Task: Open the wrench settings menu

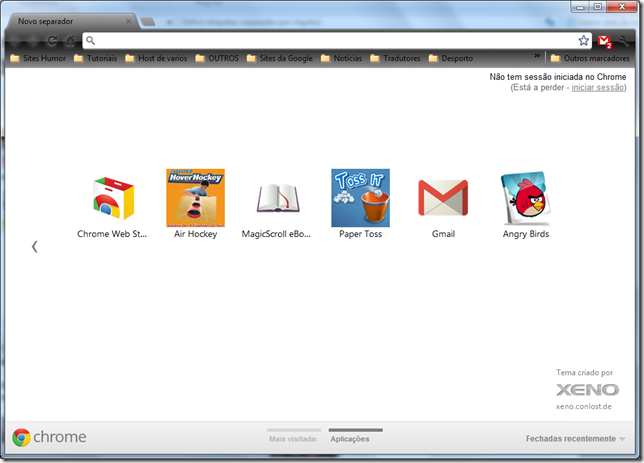Action: click(624, 41)
